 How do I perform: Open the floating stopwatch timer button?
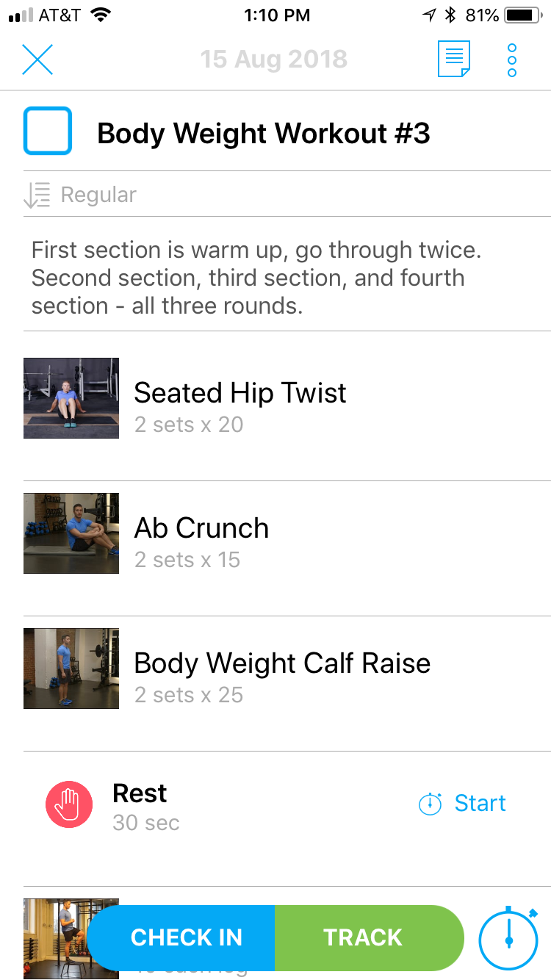508,938
